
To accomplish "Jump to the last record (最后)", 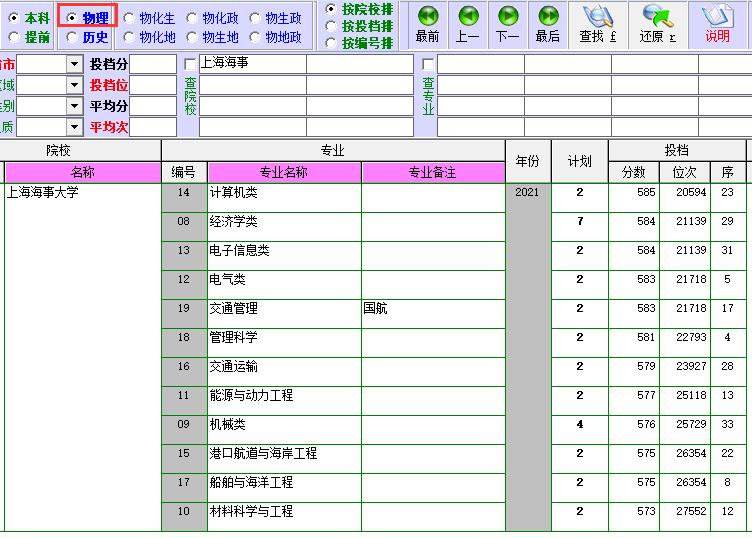I will (548, 25).
